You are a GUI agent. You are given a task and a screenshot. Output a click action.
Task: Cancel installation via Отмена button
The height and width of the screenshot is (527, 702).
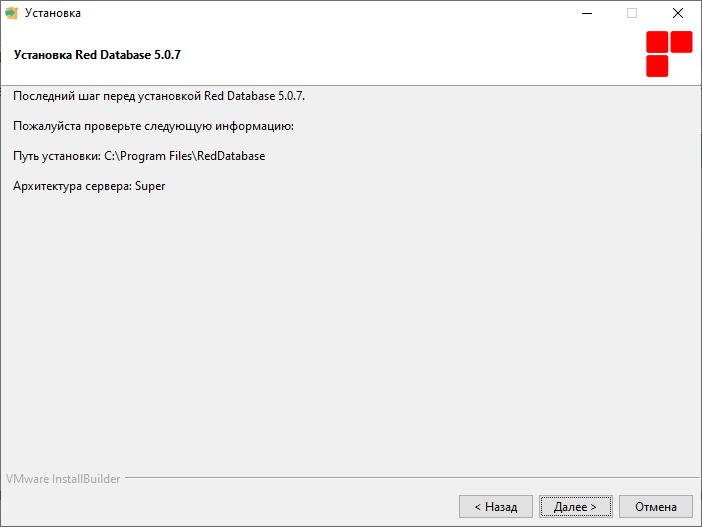[656, 506]
